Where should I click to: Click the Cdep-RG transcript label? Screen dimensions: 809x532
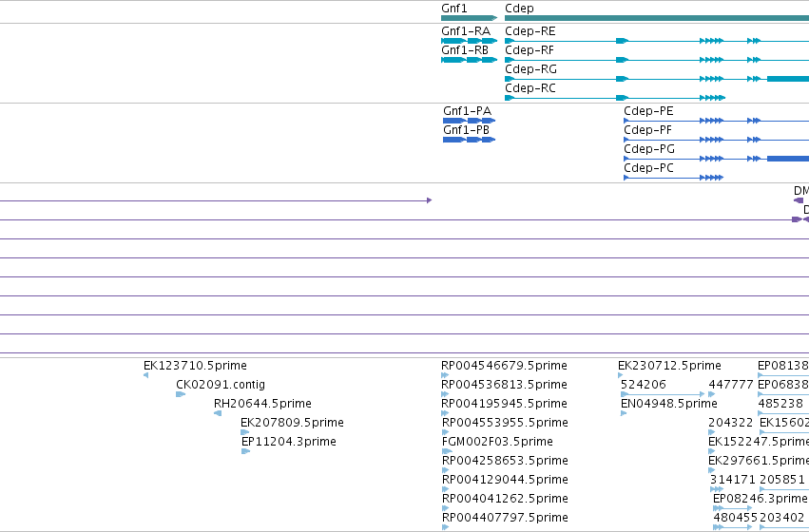coord(530,69)
